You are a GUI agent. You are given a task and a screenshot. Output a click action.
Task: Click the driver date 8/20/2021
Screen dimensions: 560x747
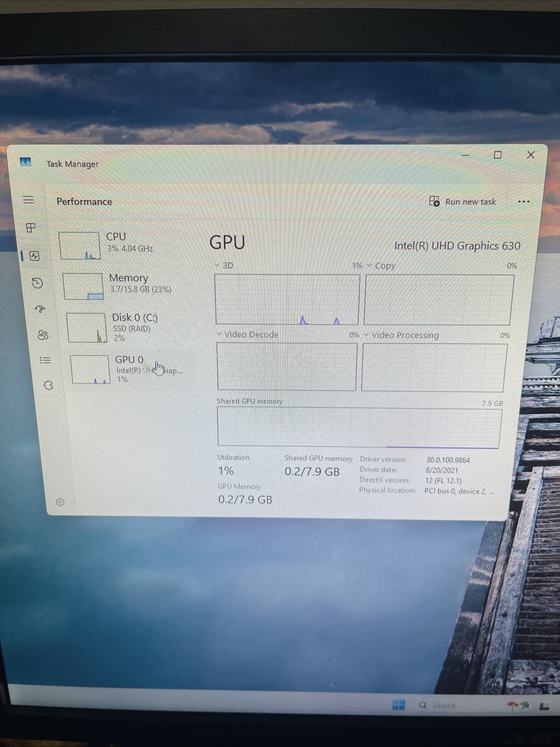click(x=441, y=470)
